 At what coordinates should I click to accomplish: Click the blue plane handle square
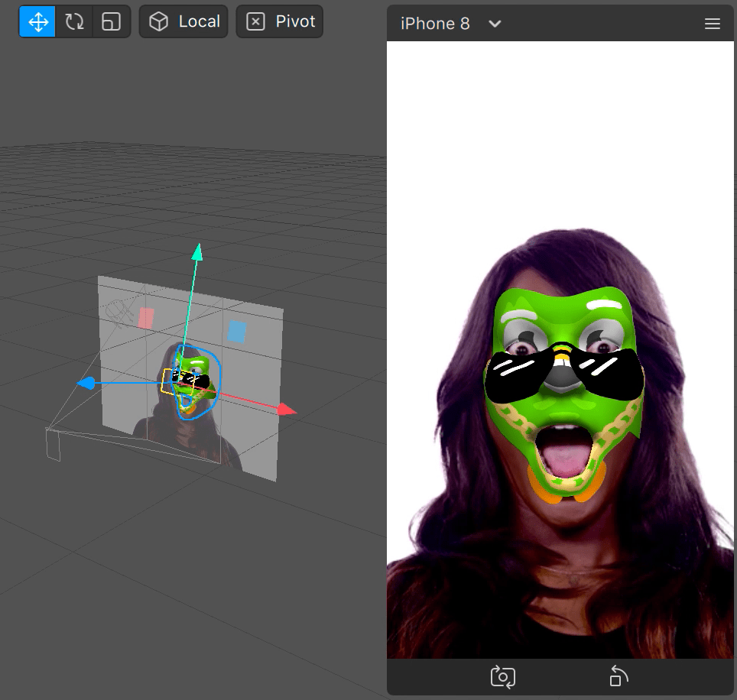click(x=237, y=330)
